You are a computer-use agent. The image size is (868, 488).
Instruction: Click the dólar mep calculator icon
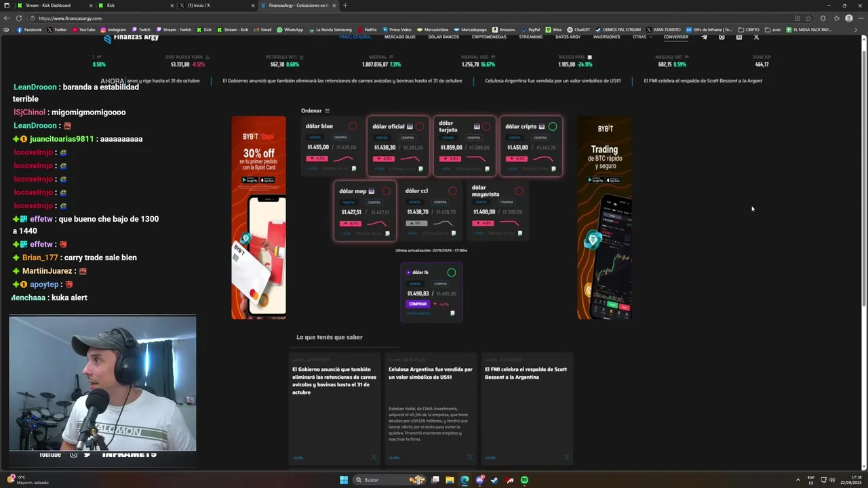click(372, 191)
